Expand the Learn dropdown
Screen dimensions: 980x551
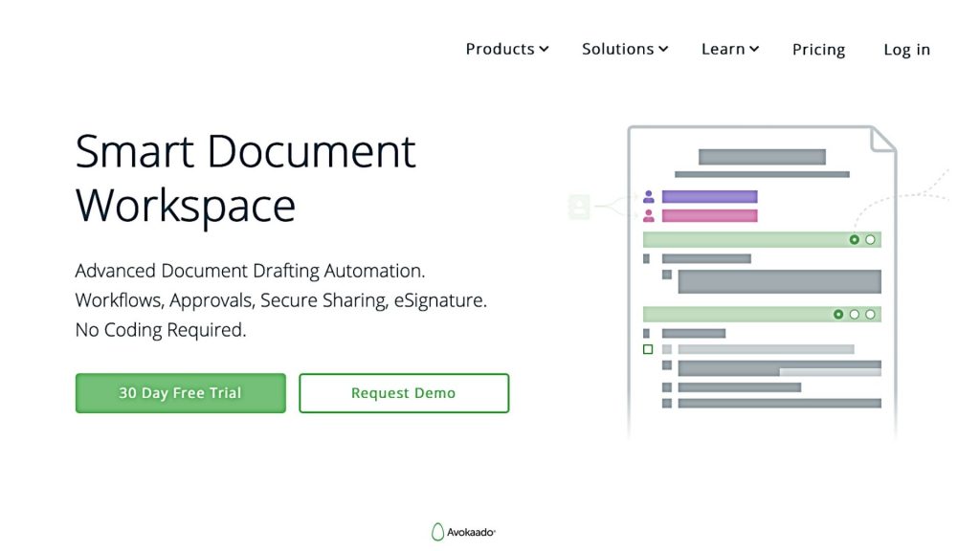point(729,49)
